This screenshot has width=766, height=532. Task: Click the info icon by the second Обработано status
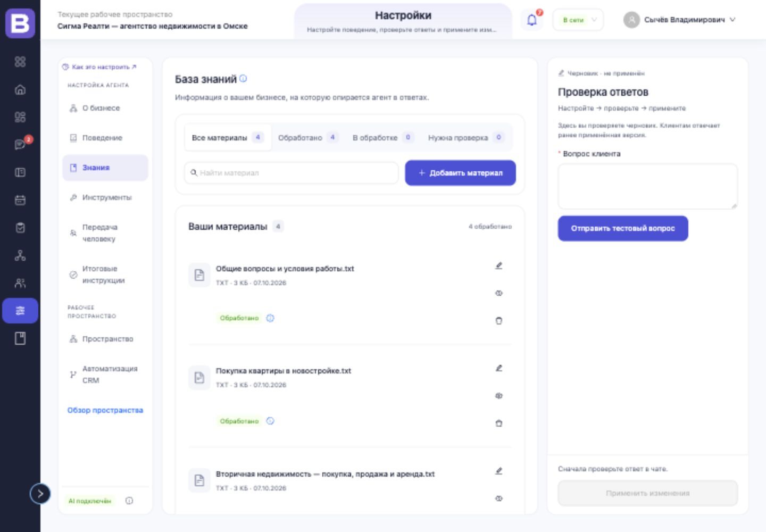click(x=270, y=421)
